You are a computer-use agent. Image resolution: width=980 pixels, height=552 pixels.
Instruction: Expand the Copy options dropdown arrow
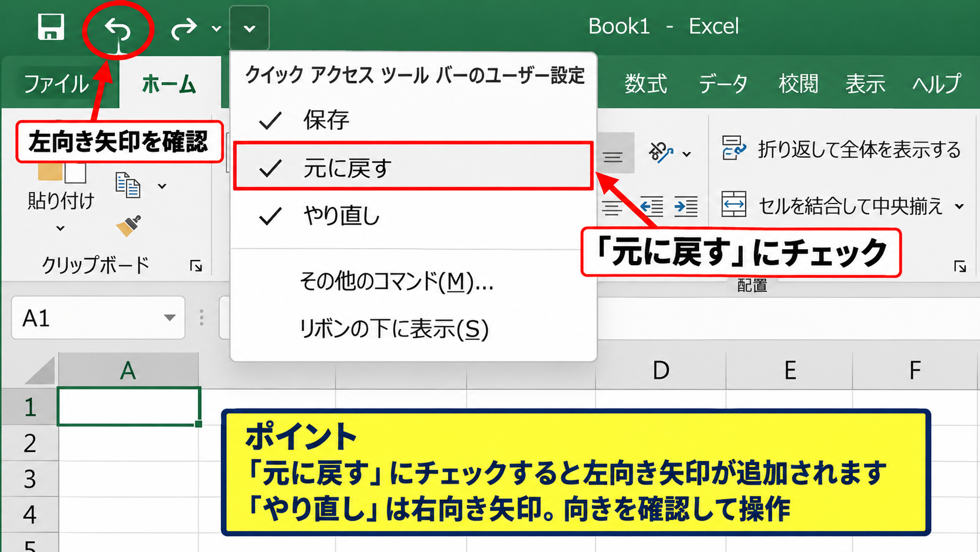(162, 186)
